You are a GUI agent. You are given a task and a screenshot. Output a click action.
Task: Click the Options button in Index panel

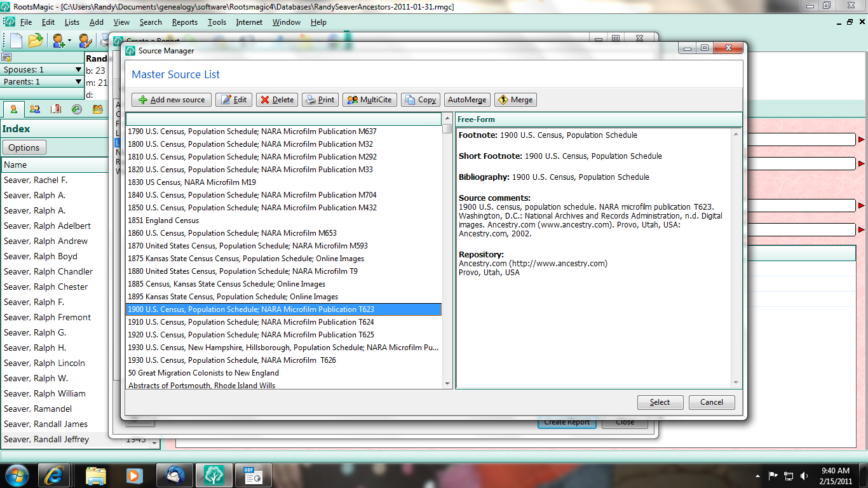tap(24, 147)
